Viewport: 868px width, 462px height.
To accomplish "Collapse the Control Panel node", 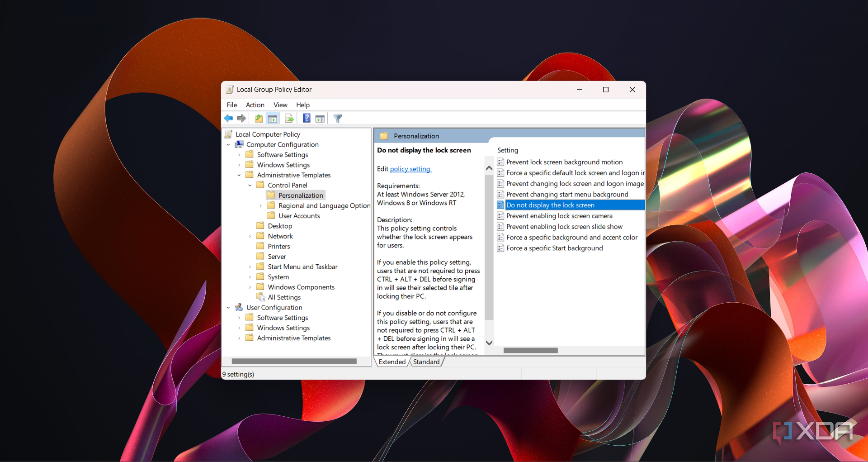I will [250, 186].
